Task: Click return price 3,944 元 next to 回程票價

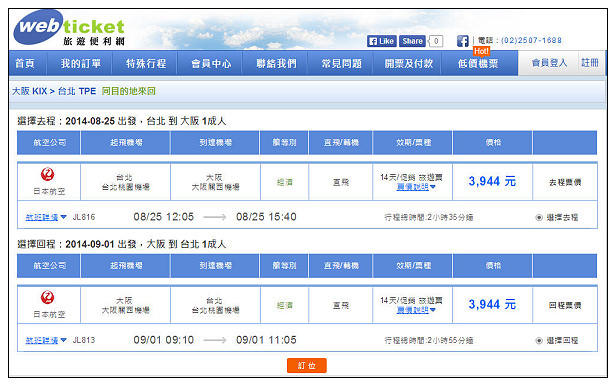Action: [x=492, y=304]
